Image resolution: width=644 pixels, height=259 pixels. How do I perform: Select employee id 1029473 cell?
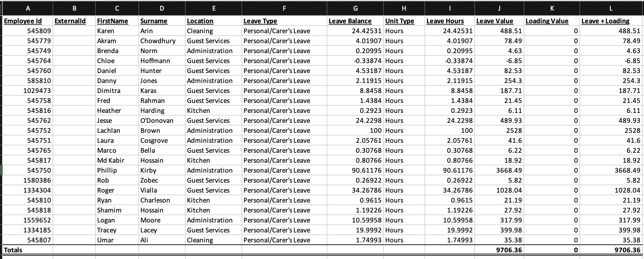(28, 91)
